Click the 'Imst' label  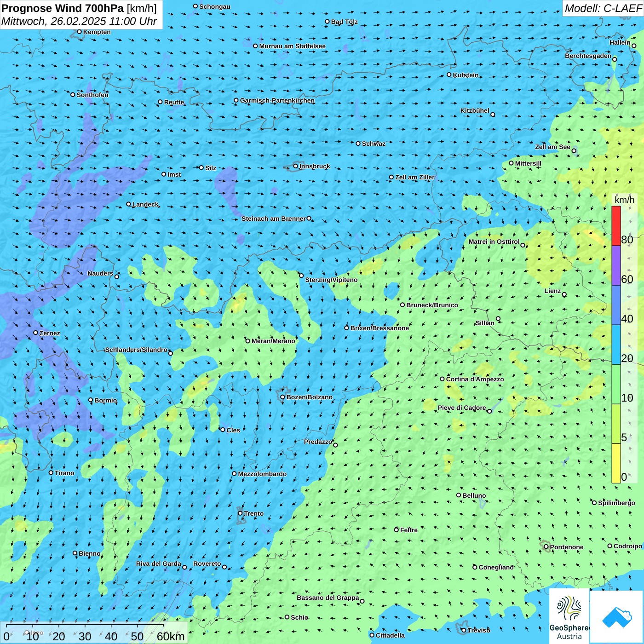(x=174, y=174)
